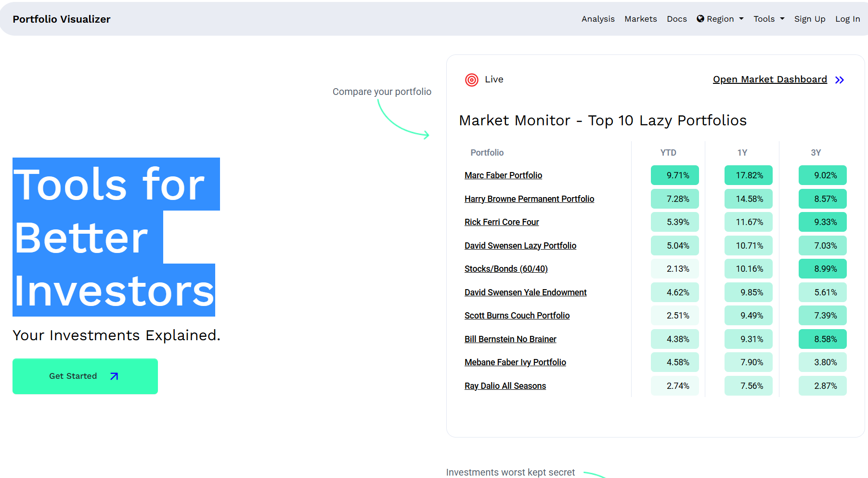
Task: Click the 2.51% YTD cell
Action: [x=675, y=316]
